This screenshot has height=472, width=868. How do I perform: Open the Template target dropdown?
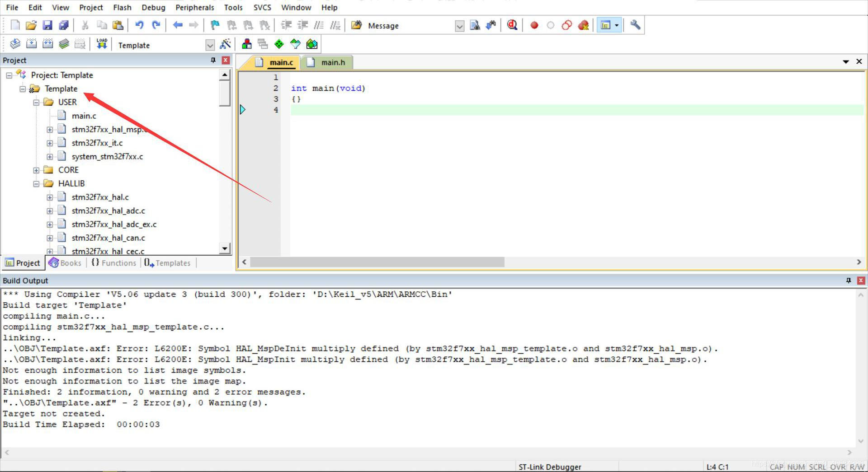pos(210,45)
